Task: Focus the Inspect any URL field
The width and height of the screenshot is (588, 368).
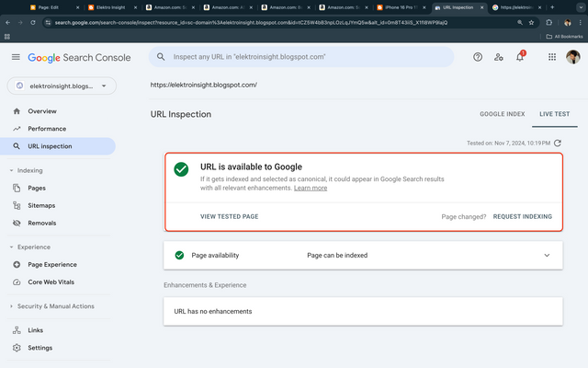Action: 301,57
